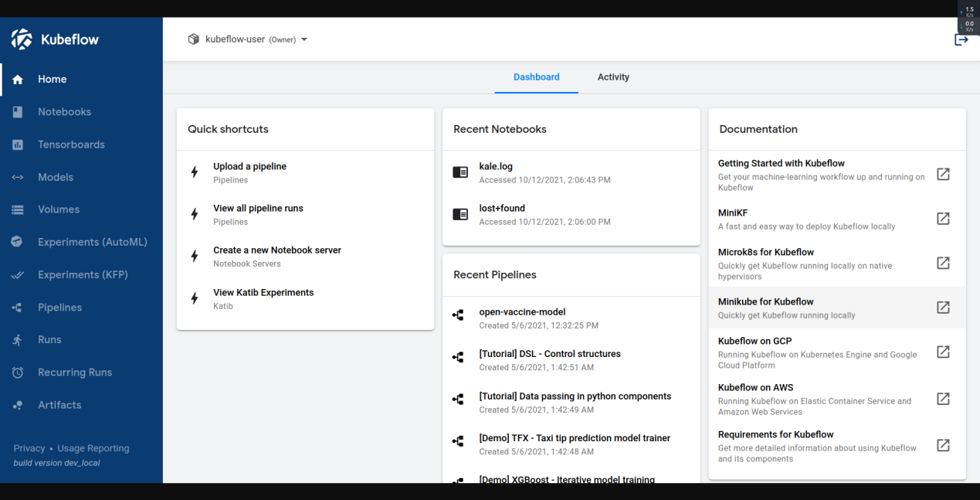Open external link for Getting Started with Kubeflow

943,175
